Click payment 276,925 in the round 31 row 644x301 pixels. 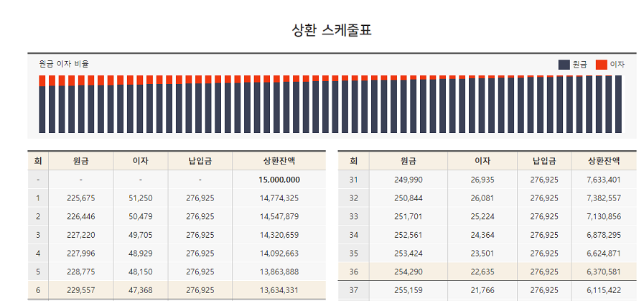[544, 180]
